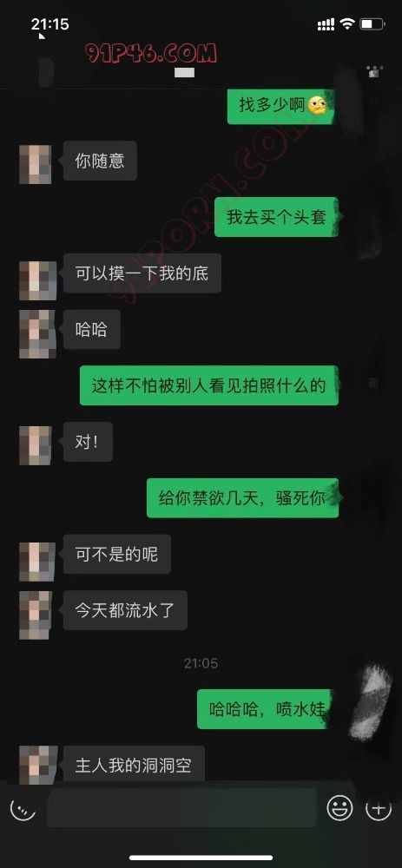Viewport: 402px width, 868px height.
Task: Select avatar next to 可不是的呢
Action: [37, 562]
